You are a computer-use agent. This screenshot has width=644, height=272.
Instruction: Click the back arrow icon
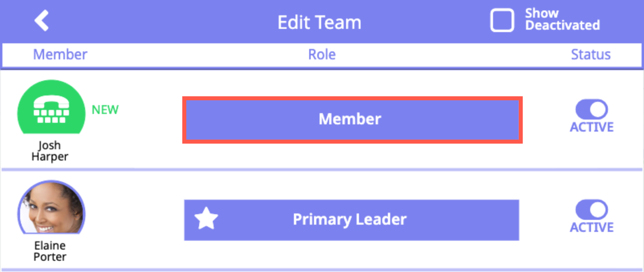tap(42, 20)
